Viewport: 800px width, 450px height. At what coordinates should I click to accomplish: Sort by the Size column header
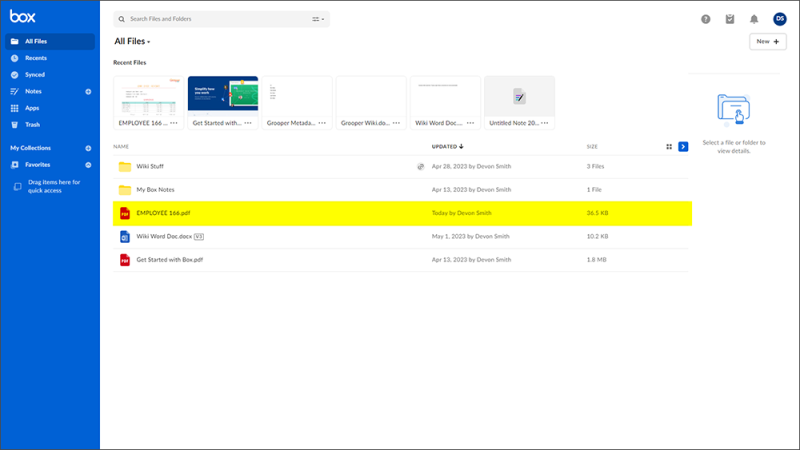click(592, 147)
